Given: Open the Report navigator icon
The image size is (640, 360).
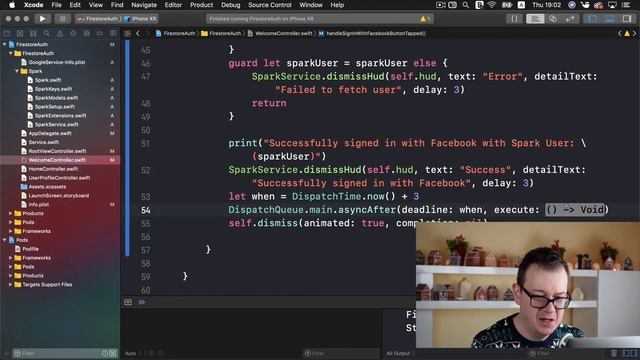Looking at the screenshot, I should tap(113, 33).
